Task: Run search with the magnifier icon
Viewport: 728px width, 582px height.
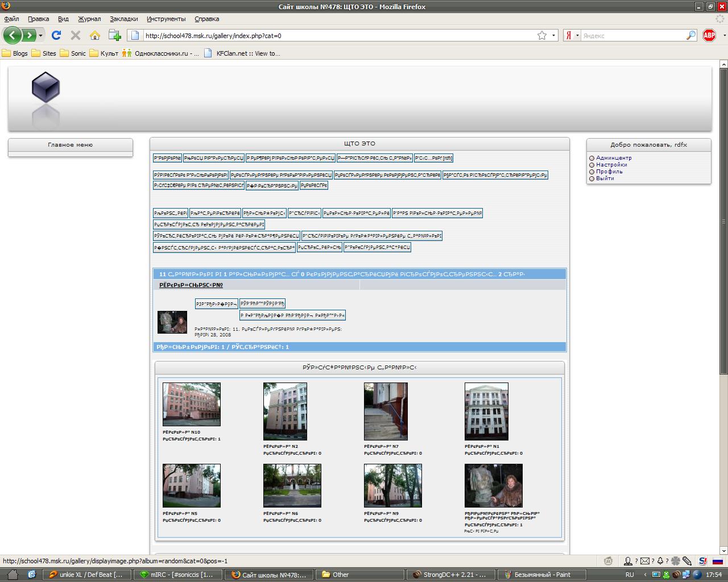Action: tap(691, 35)
